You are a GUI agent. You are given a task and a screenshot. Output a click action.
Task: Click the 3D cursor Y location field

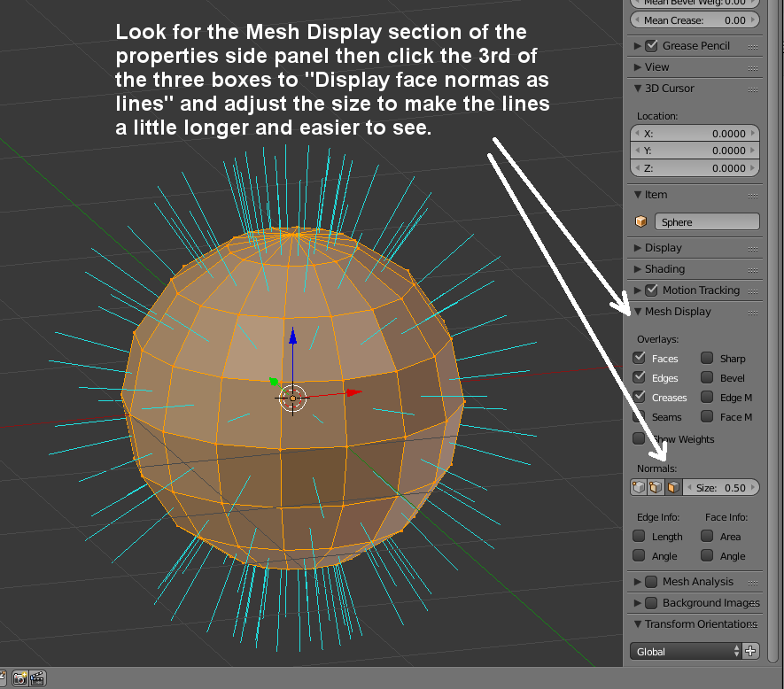point(695,151)
